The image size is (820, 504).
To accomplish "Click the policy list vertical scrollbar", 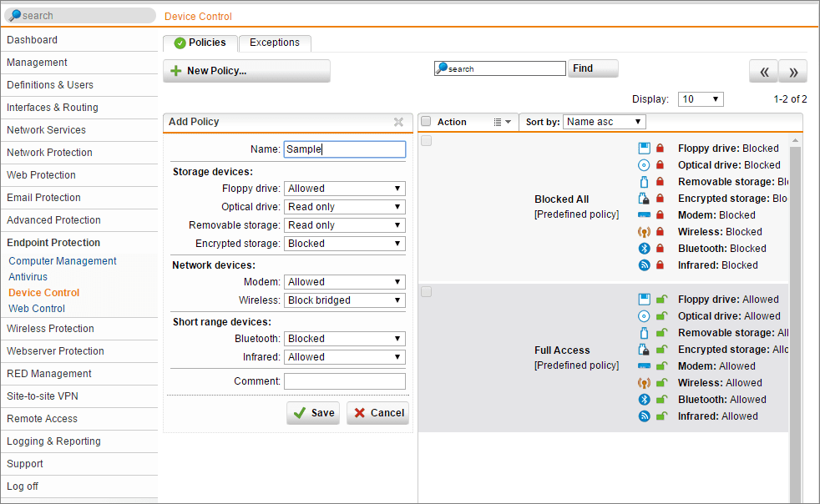I will point(796,319).
